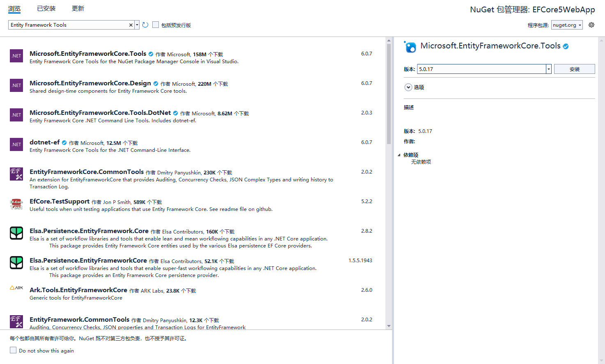Image resolution: width=605 pixels, height=364 pixels.
Task: Open the version 5.0.17 dropdown
Action: tap(548, 69)
